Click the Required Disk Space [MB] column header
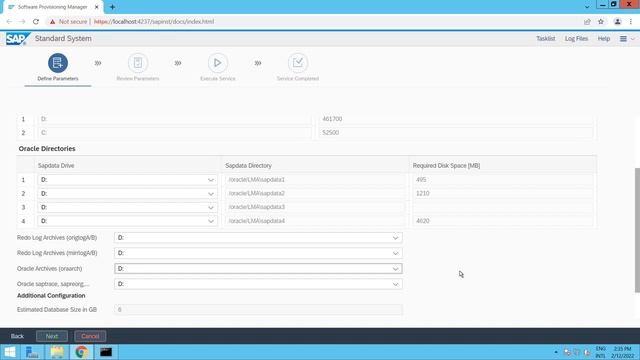Viewport: 640px width, 360px height. point(446,166)
